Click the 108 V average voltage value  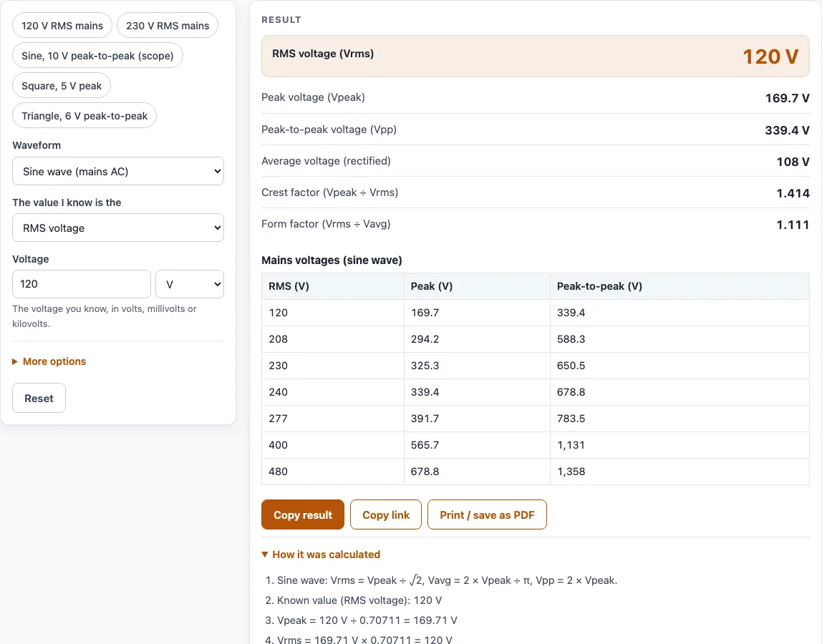793,162
